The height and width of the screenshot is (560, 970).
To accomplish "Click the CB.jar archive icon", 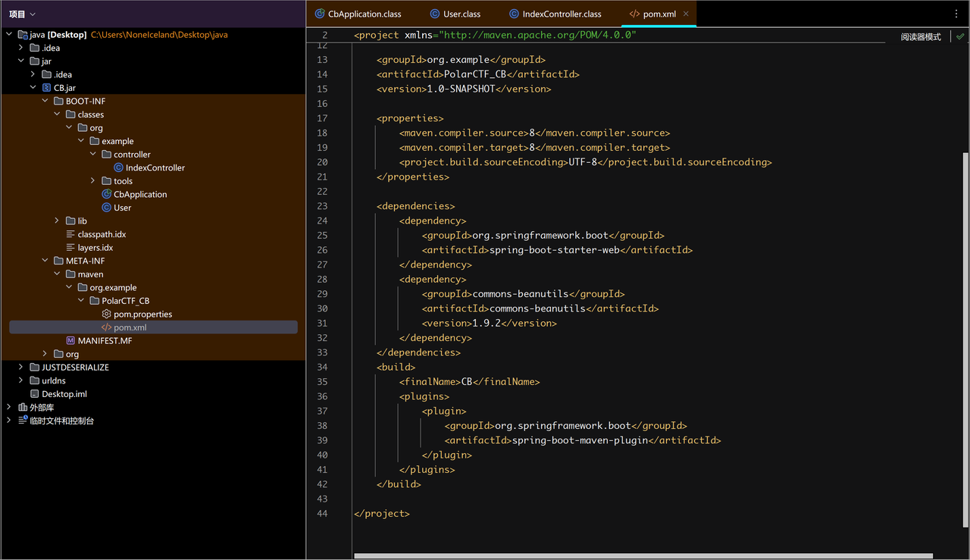I will 46,88.
